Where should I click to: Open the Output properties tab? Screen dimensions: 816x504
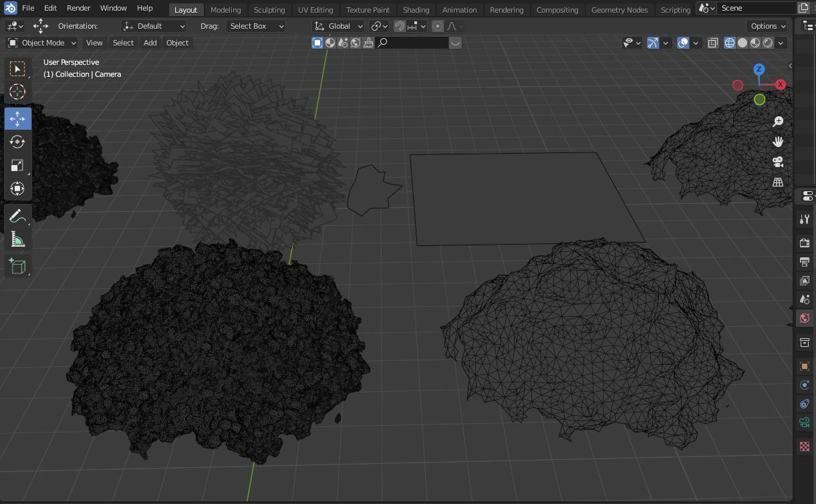point(805,261)
